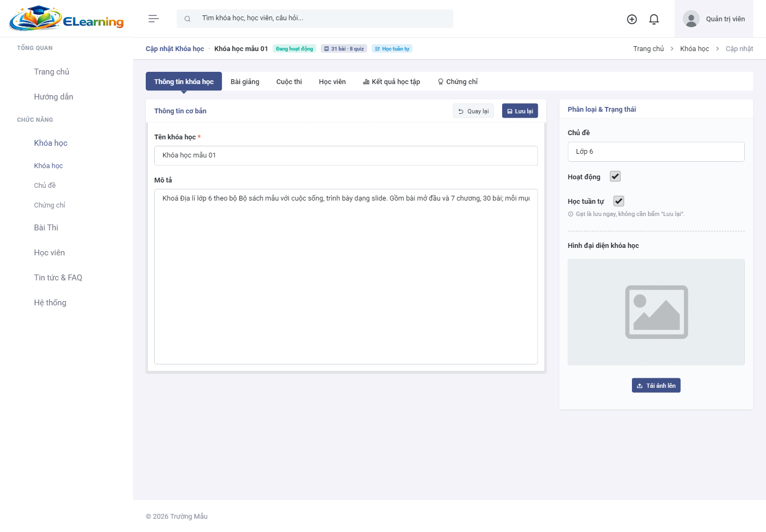The image size is (766, 532).
Task: Go to Khóa học breadcrumb link
Action: coord(695,48)
